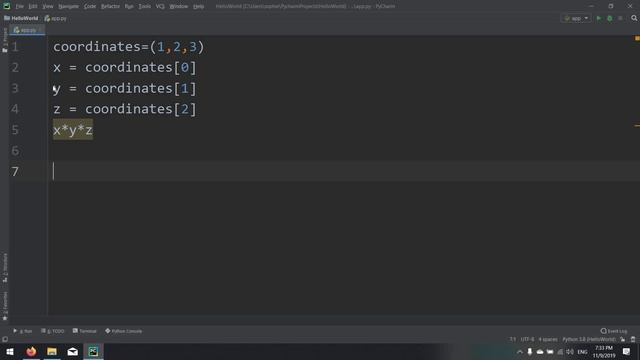Click the x = coordinates[0] line
Viewport: 640px width, 360px height.
[124, 68]
